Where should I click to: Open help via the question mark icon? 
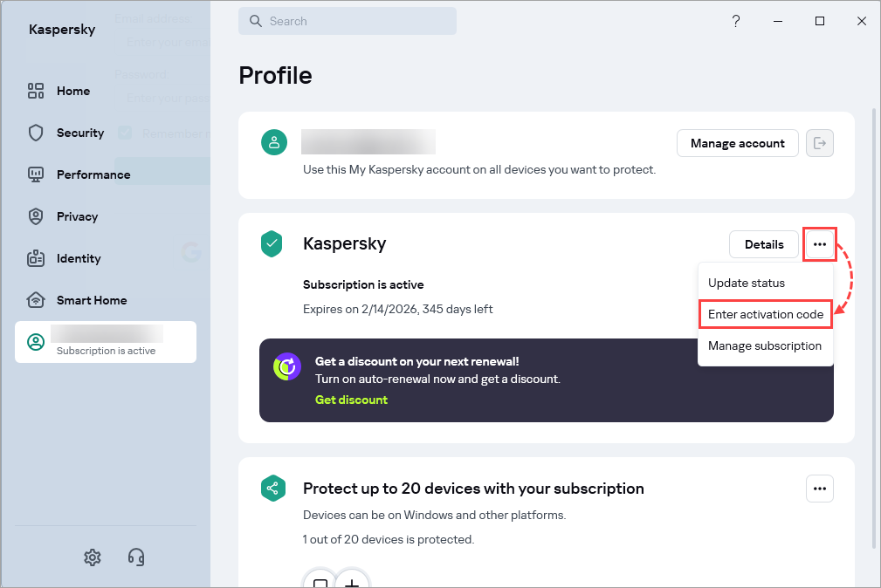click(735, 21)
